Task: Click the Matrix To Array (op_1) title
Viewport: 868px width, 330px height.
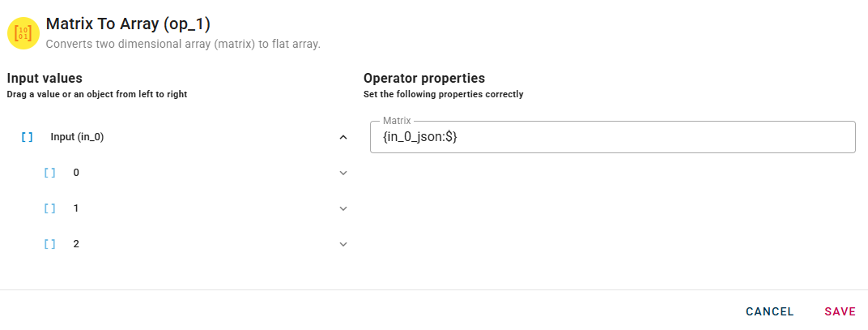Action: [x=129, y=24]
